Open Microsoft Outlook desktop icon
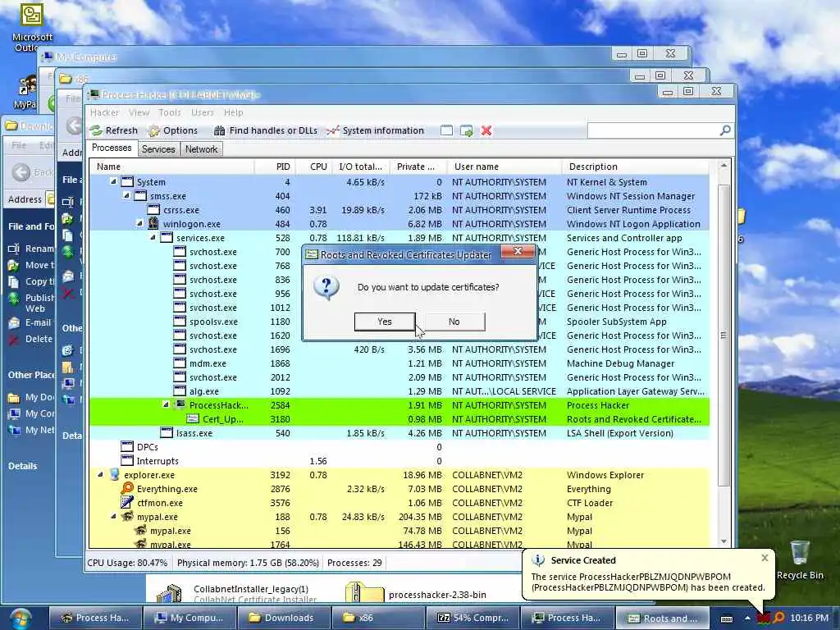The height and width of the screenshot is (630, 840). (x=32, y=27)
